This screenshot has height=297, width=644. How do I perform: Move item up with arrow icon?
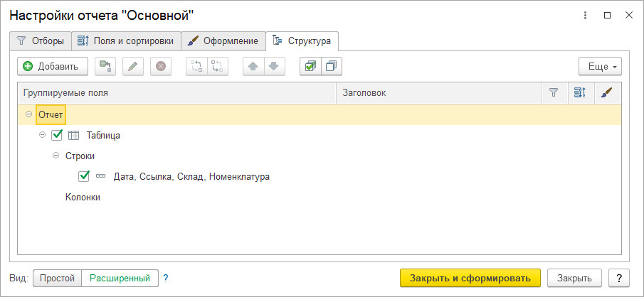pos(253,66)
